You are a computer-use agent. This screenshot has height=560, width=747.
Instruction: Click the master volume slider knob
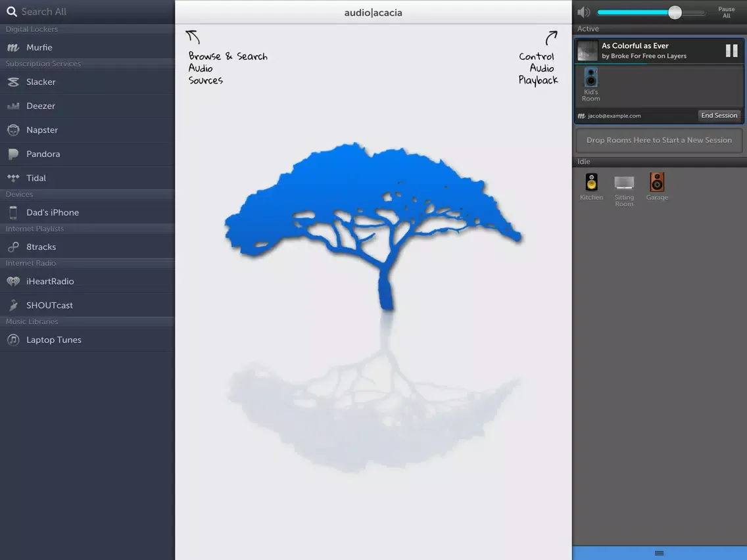pyautogui.click(x=675, y=12)
